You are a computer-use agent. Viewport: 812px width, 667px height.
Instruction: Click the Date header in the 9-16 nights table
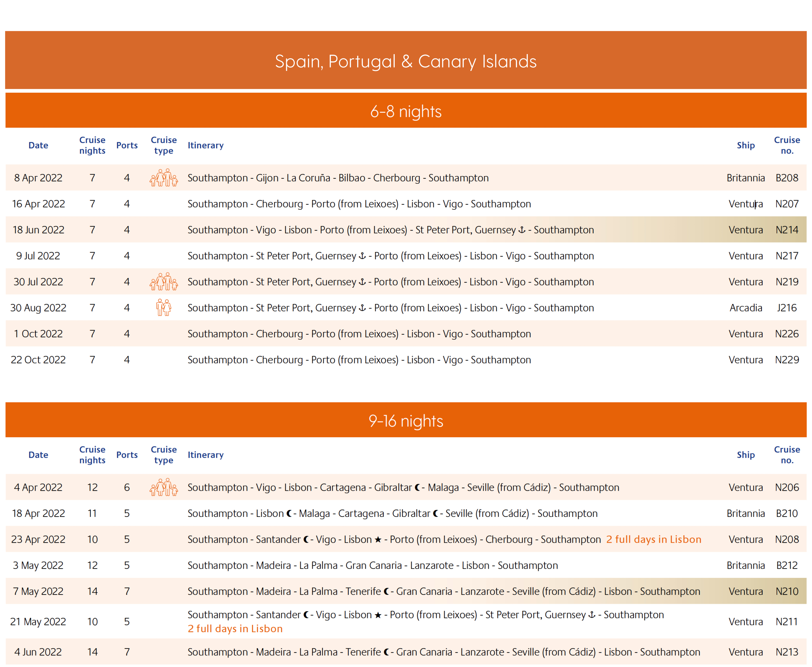38,454
